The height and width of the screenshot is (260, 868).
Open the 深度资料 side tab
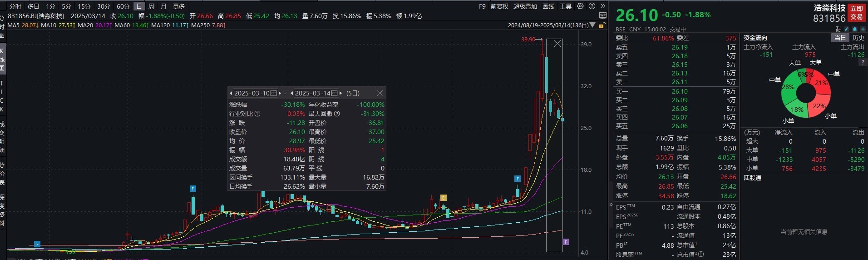tap(2, 210)
